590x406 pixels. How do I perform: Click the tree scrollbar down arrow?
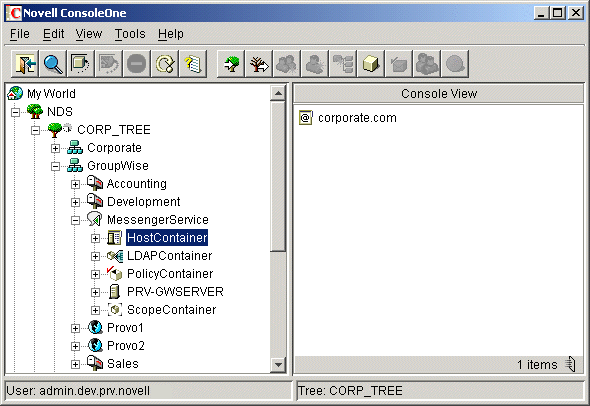point(278,364)
